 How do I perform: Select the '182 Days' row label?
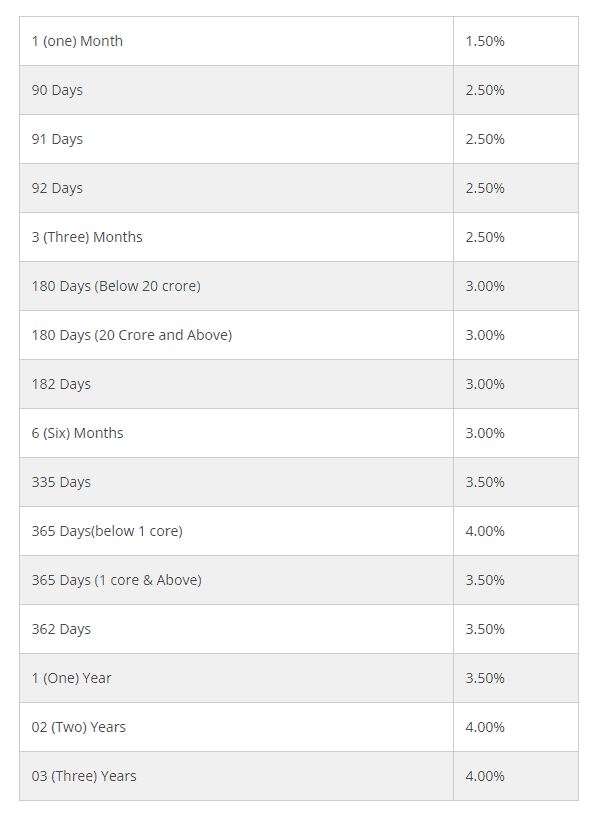(x=61, y=384)
